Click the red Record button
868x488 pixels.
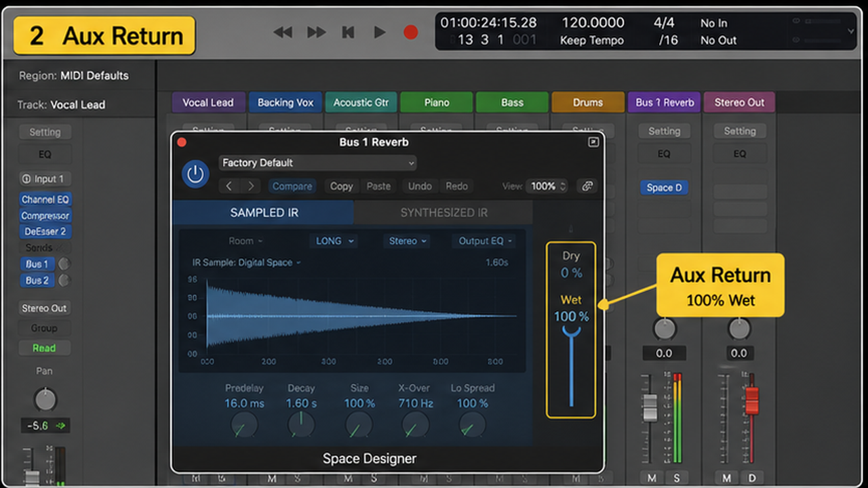coord(410,32)
